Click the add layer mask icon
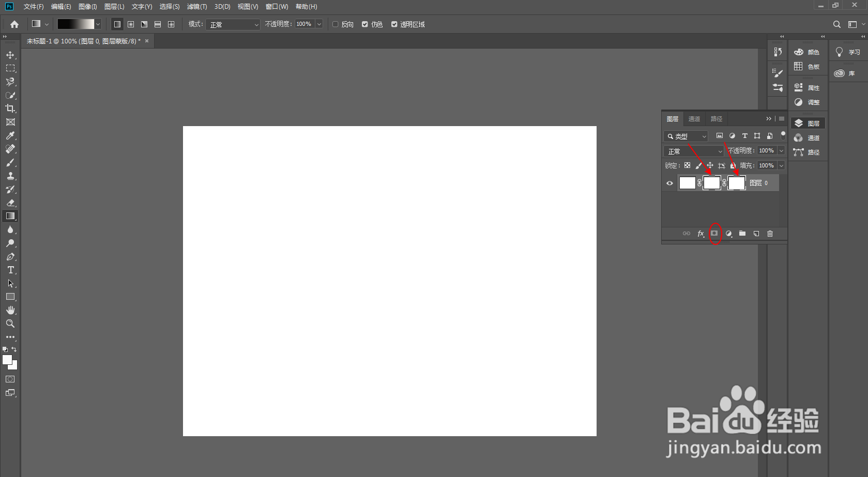The image size is (868, 477). [714, 234]
